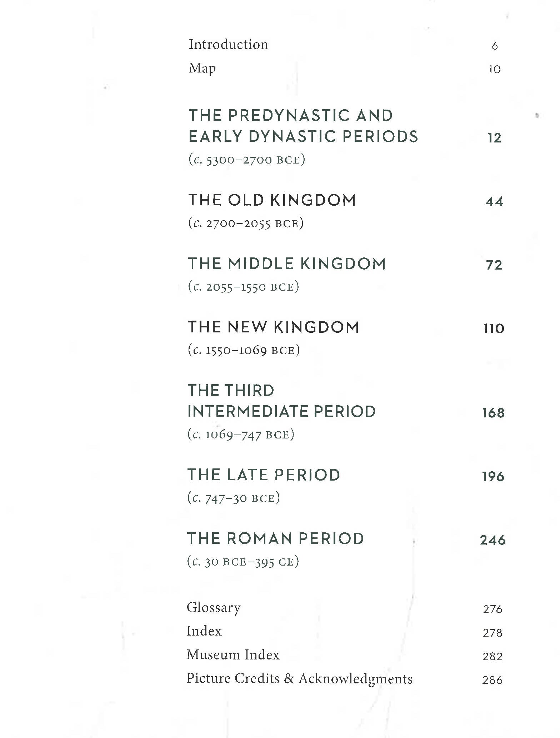The width and height of the screenshot is (560, 738).
Task: Open Picture Credits & Acknowledgments
Action: click(299, 679)
